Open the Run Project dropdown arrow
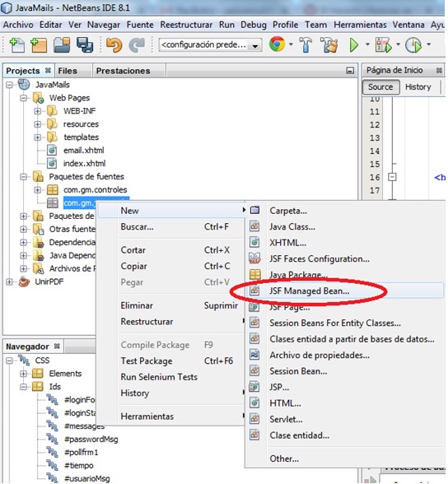This screenshot has height=484, width=448. 367,44
